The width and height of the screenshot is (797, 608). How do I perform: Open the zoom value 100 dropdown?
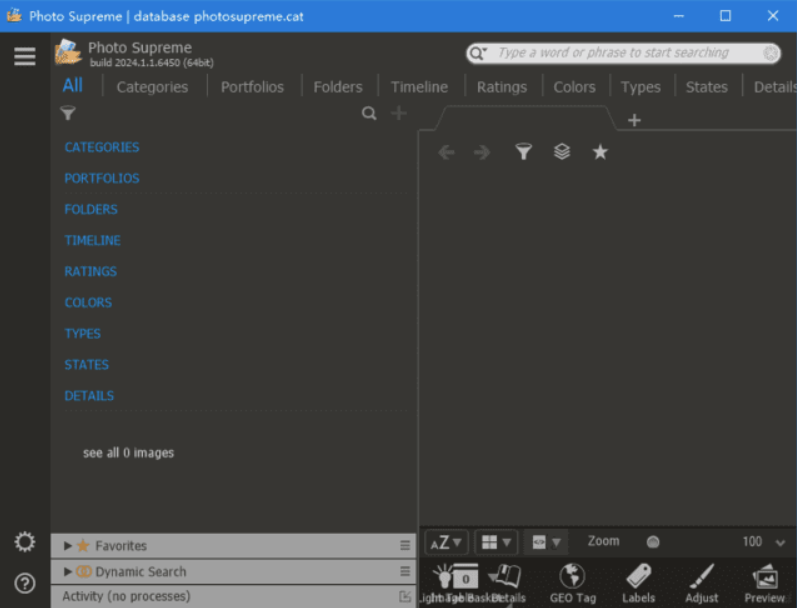[x=780, y=542]
